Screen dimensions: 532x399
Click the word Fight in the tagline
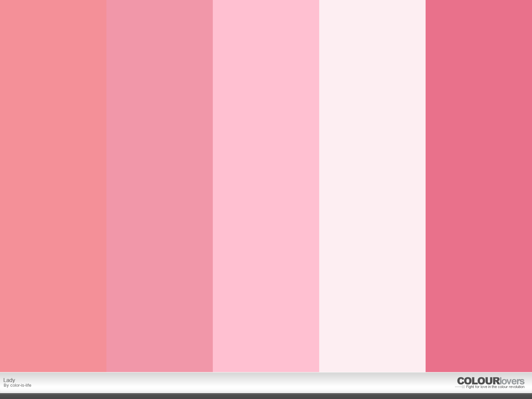point(470,387)
